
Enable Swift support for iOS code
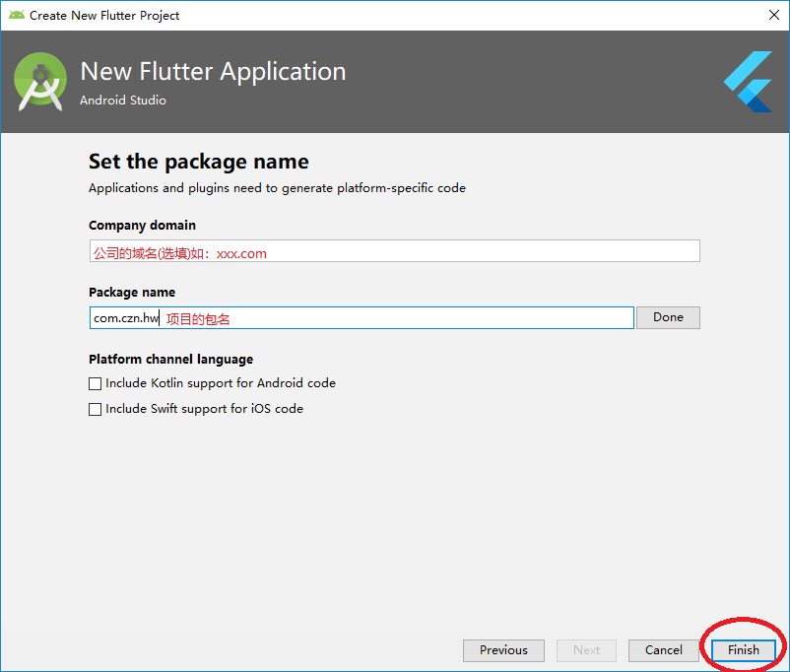(x=95, y=409)
